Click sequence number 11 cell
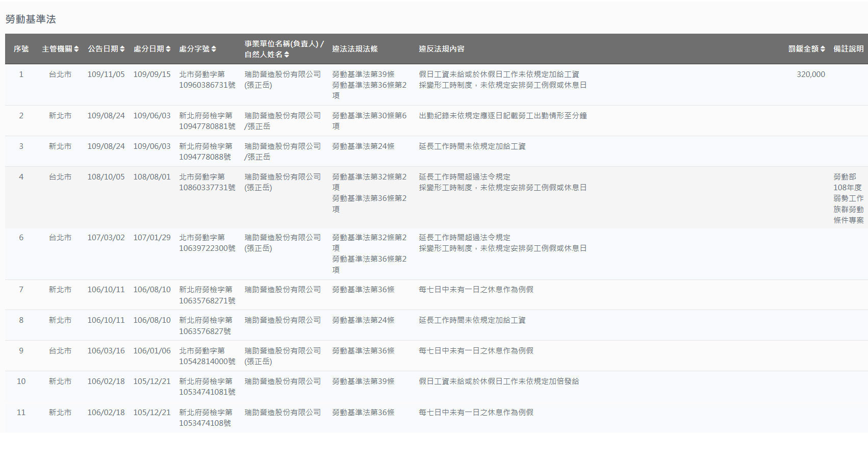Image resolution: width=868 pixels, height=461 pixels. 21,413
